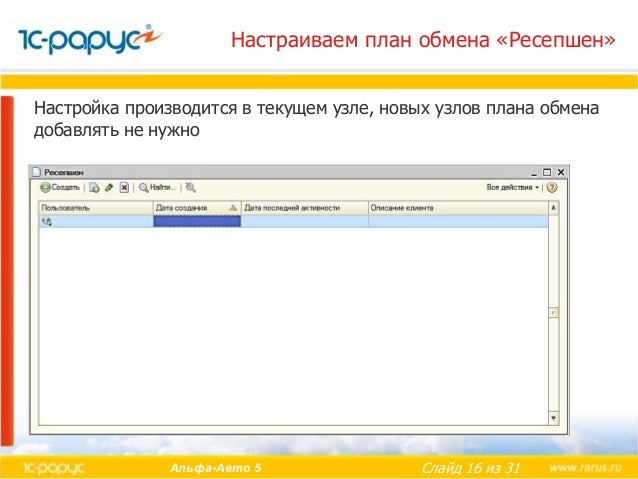The width and height of the screenshot is (638, 479).
Task: Click the copy-record icon next to Создать
Action: click(x=94, y=188)
